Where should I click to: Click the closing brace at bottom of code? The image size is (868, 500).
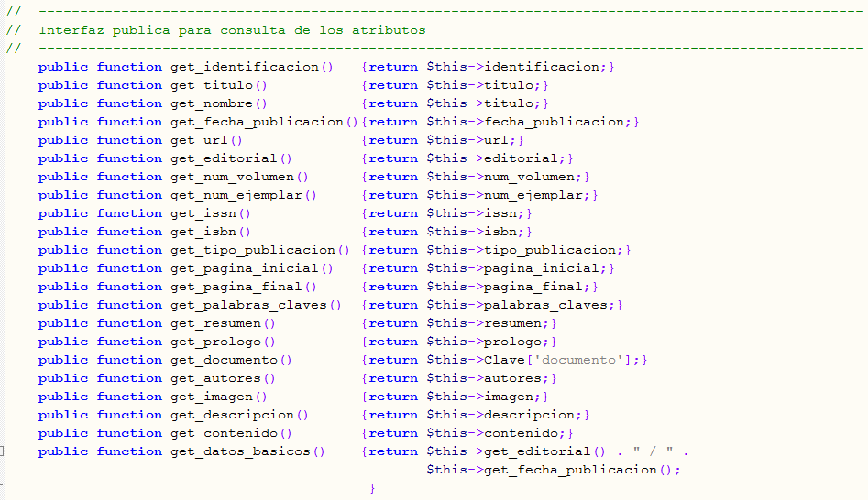point(372,488)
